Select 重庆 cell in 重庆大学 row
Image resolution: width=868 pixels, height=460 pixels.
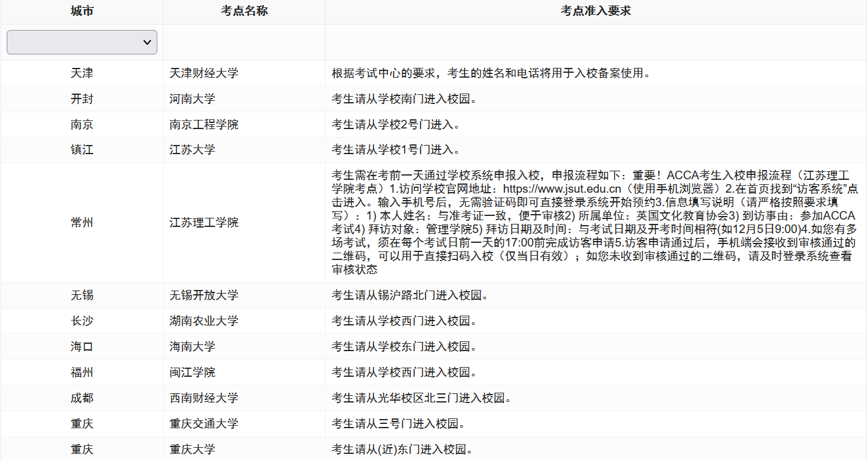[x=82, y=450]
